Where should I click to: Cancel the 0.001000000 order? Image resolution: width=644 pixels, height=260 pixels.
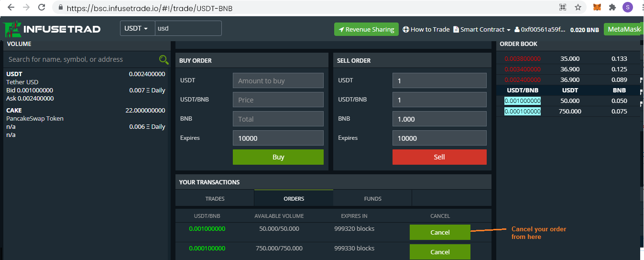[440, 232]
